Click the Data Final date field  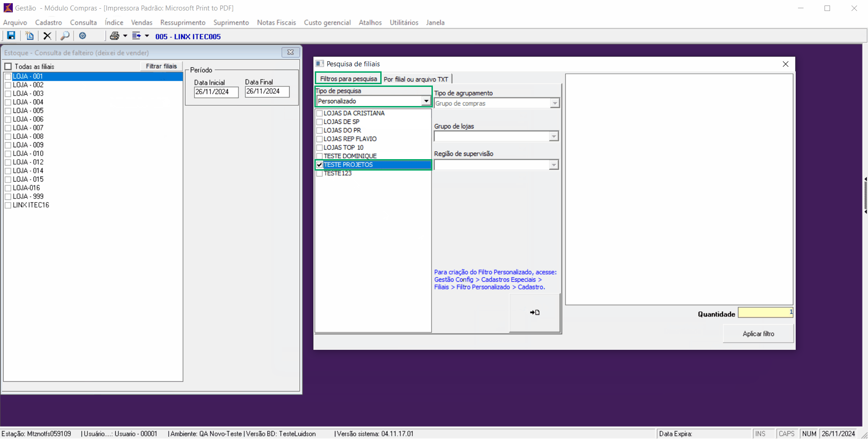267,91
